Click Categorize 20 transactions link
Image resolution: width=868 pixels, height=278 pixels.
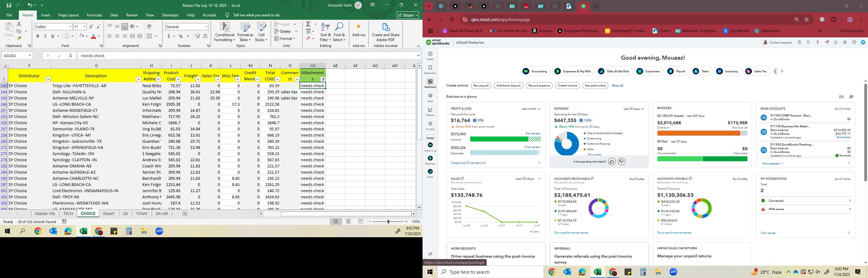(x=468, y=163)
